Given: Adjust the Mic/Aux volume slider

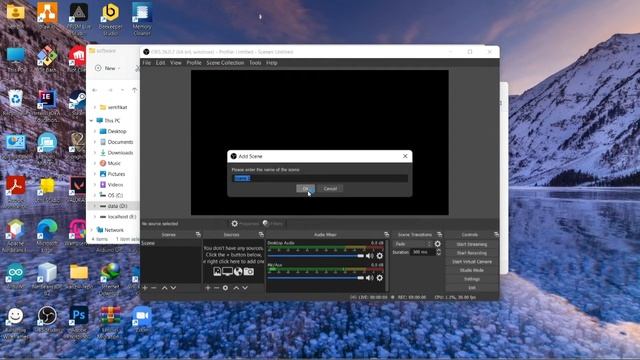Looking at the screenshot, I should [x=316, y=278].
